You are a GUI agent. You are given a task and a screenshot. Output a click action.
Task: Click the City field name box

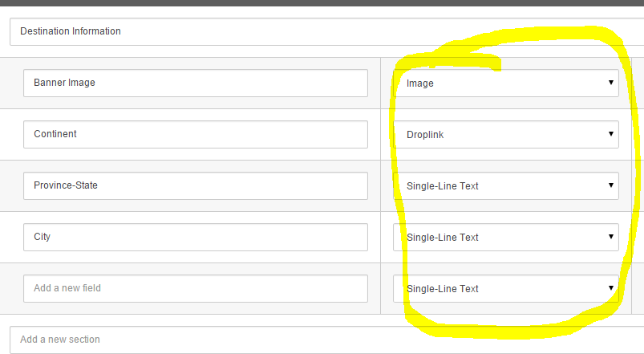coord(195,237)
